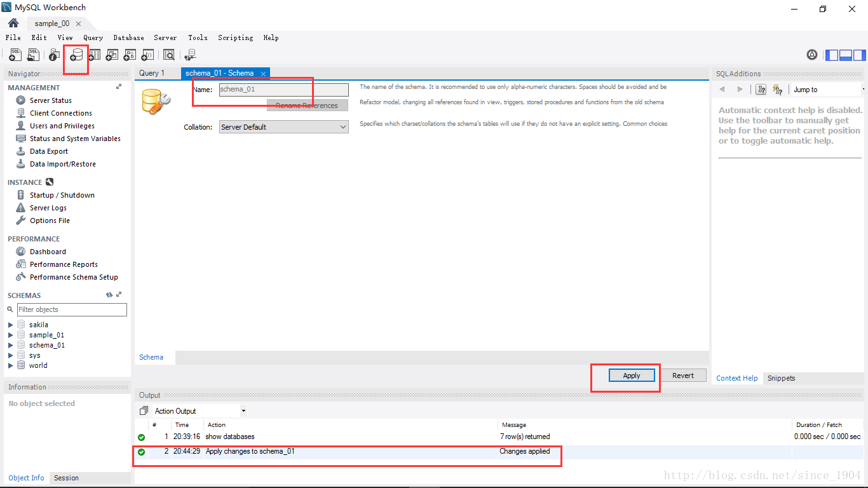Click the context help forward arrow
This screenshot has height=488, width=868.
tap(740, 90)
